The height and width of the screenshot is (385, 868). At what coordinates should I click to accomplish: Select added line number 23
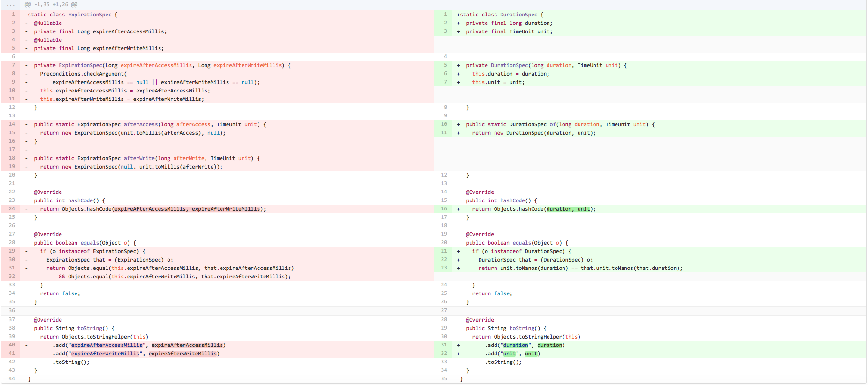pyautogui.click(x=444, y=268)
